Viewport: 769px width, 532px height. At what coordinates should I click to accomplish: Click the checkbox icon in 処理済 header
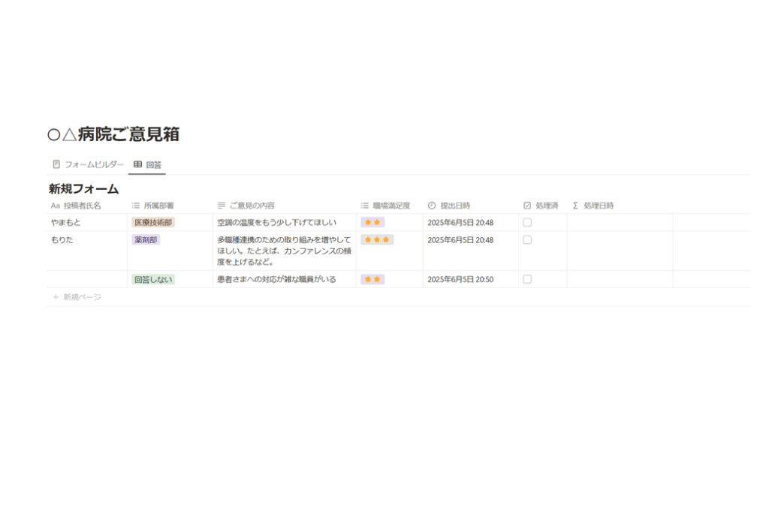(527, 206)
